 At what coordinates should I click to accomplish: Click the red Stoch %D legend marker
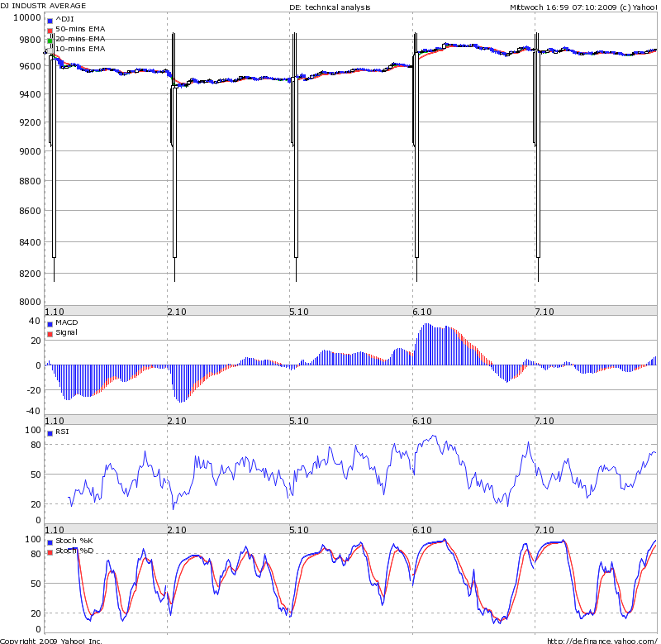coord(50,551)
